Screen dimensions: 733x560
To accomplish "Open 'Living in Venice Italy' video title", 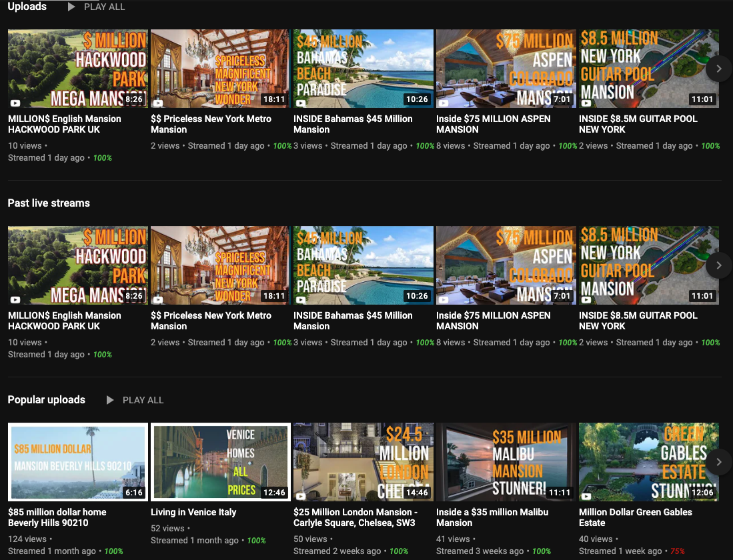I will (x=193, y=512).
